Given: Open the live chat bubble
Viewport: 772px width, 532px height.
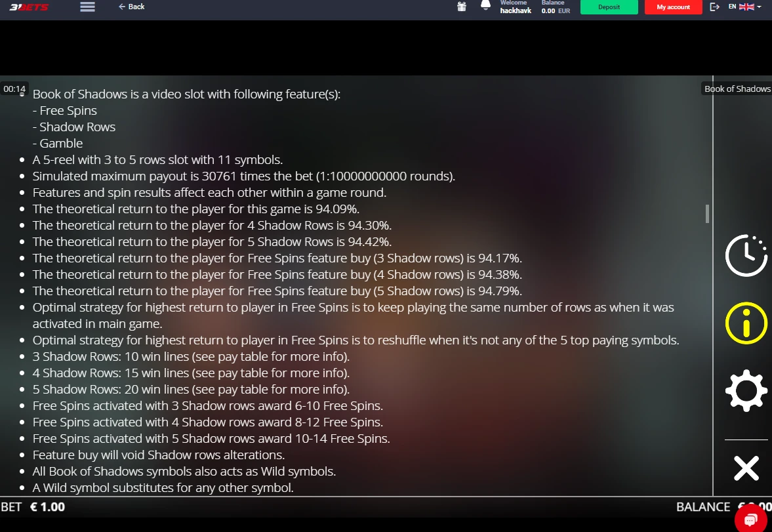Looking at the screenshot, I should coord(750,519).
